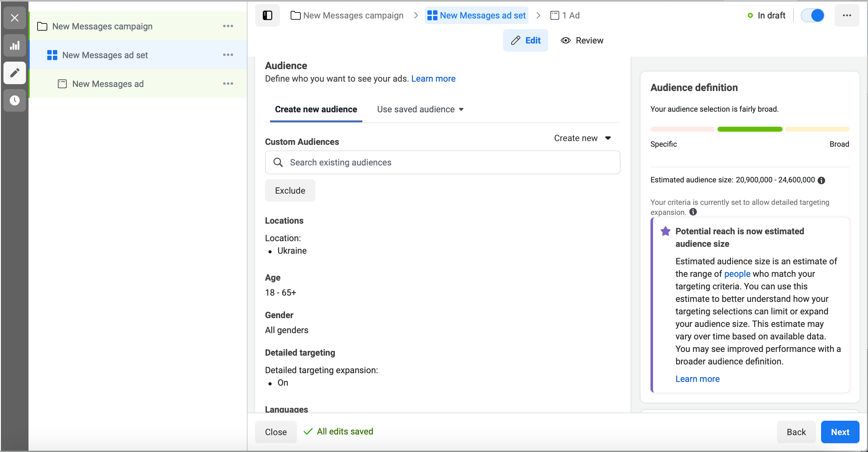The width and height of the screenshot is (868, 452).
Task: Open Learn more link in reach note
Action: tap(697, 379)
